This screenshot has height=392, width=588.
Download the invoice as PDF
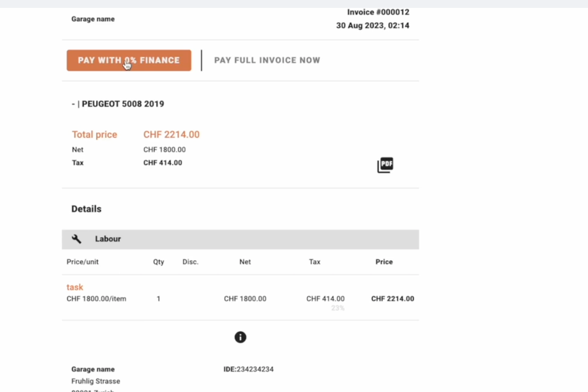click(x=385, y=165)
